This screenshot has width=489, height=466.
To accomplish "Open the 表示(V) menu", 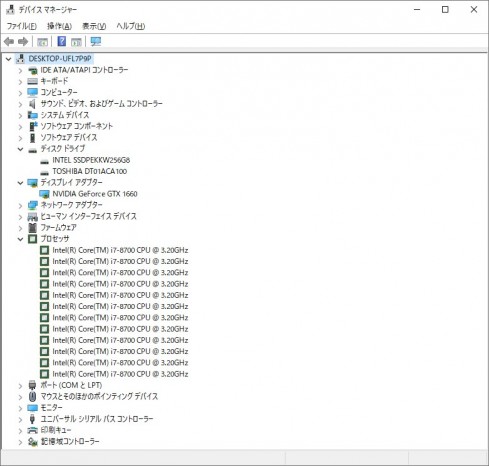I will coord(94,26).
